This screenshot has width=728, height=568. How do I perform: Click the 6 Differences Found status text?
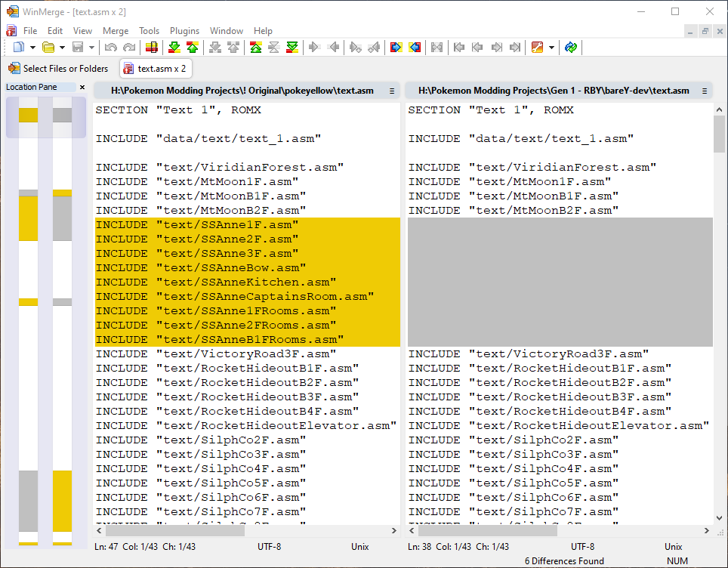pyautogui.click(x=564, y=561)
